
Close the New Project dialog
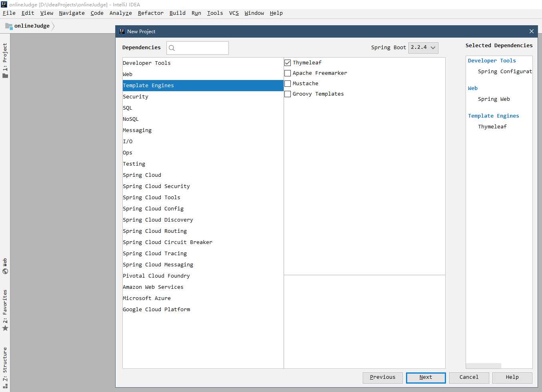pyautogui.click(x=532, y=31)
